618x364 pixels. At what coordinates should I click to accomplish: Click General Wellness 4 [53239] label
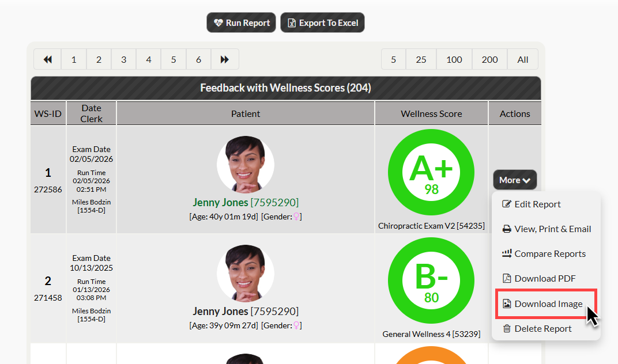point(431,334)
